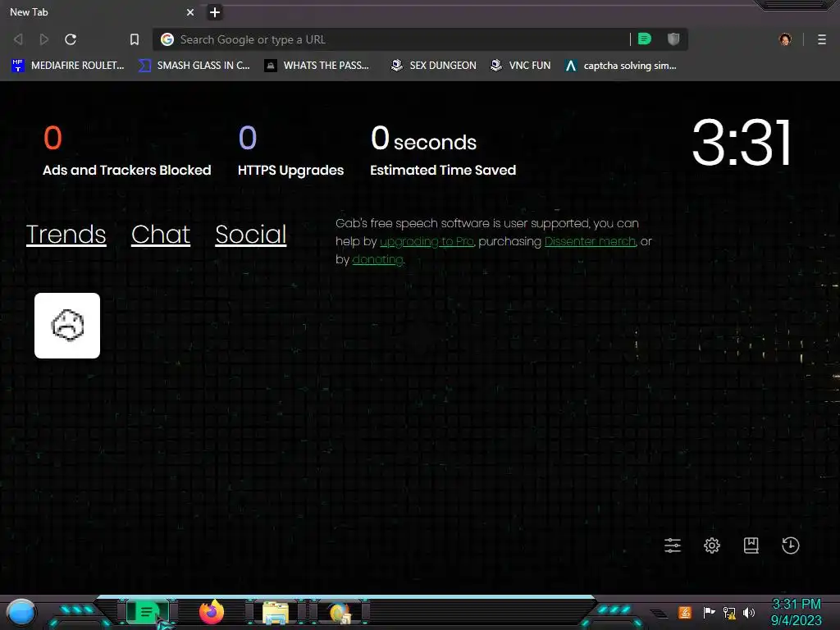Image resolution: width=840 pixels, height=630 pixels.
Task: Go forward with the forward arrow
Action: point(44,39)
